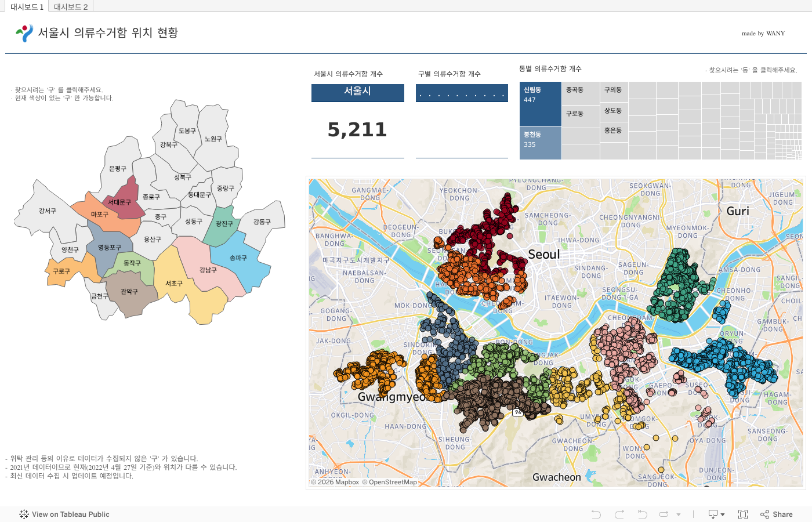Select the 대시보드 1 tab

[x=27, y=7]
